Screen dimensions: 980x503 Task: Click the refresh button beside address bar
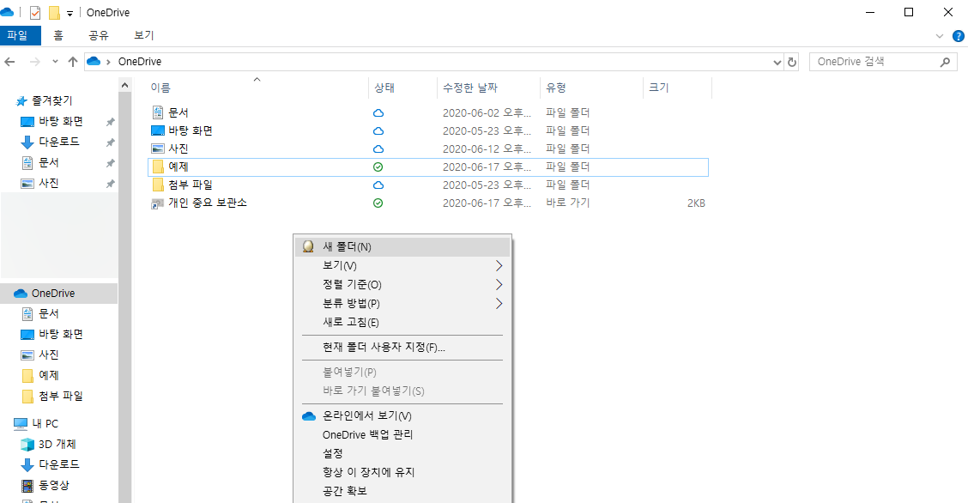792,62
